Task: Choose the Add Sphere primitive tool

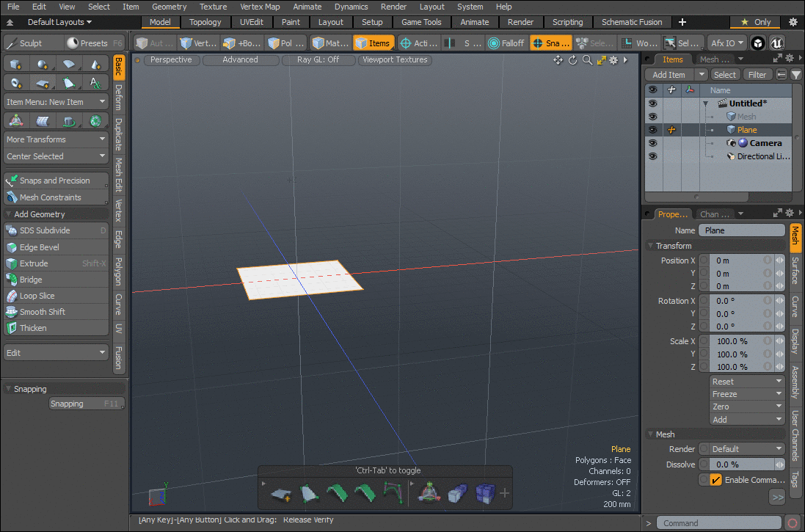Action: [x=42, y=65]
